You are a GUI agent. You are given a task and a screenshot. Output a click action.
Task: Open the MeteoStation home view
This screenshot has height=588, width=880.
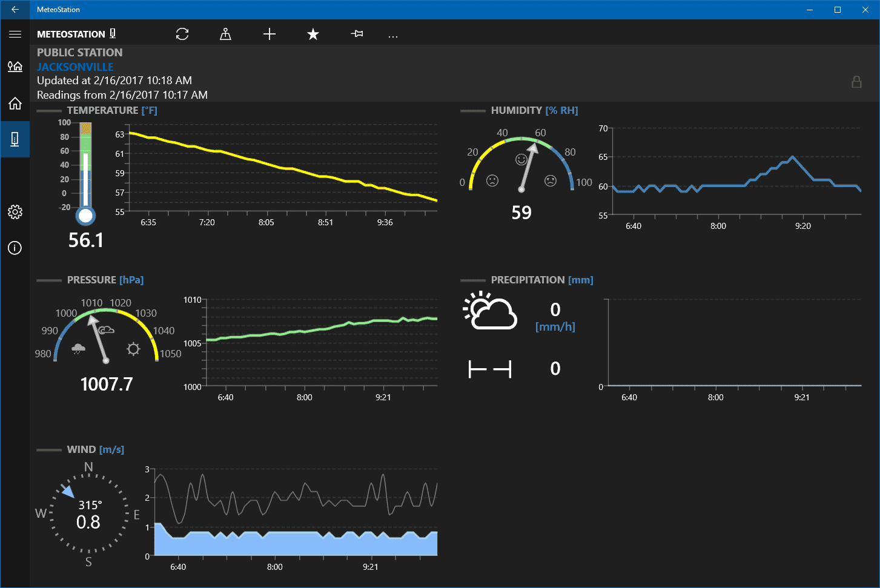(15, 103)
